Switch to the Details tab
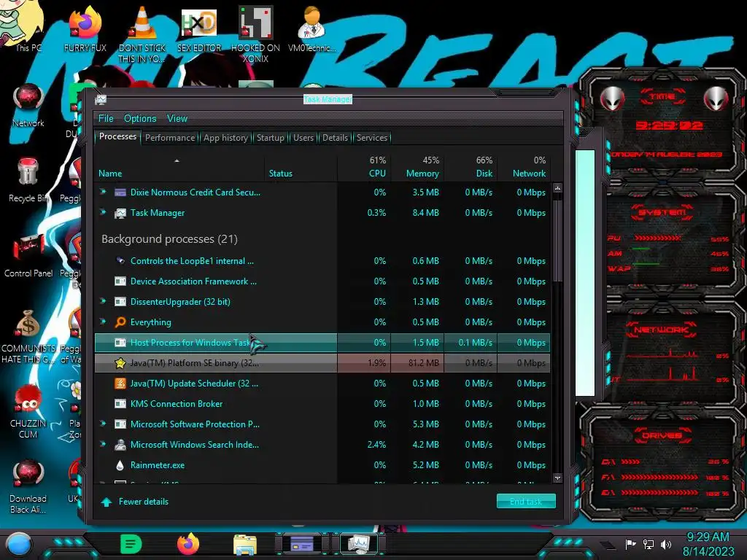 [335, 138]
